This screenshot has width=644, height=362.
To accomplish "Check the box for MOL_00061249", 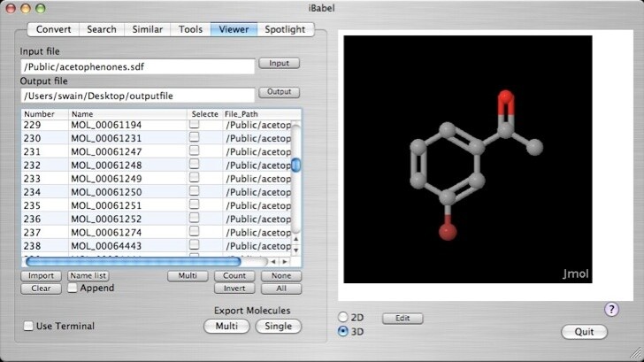I will tap(195, 178).
